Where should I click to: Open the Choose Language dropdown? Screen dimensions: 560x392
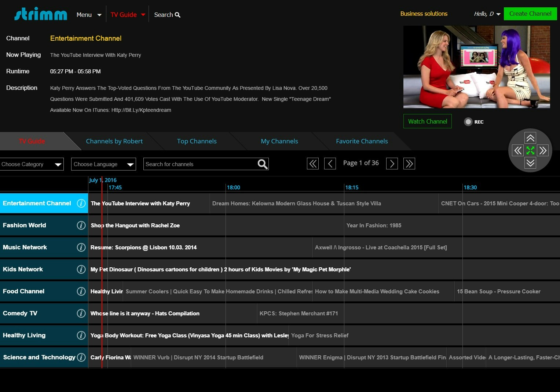[103, 164]
